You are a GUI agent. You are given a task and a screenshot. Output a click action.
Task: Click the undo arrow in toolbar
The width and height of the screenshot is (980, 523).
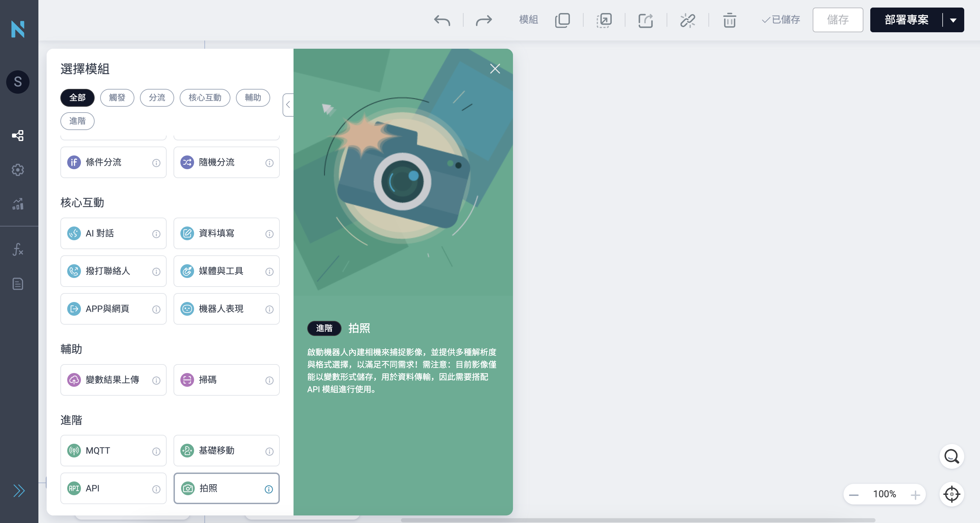click(x=442, y=20)
